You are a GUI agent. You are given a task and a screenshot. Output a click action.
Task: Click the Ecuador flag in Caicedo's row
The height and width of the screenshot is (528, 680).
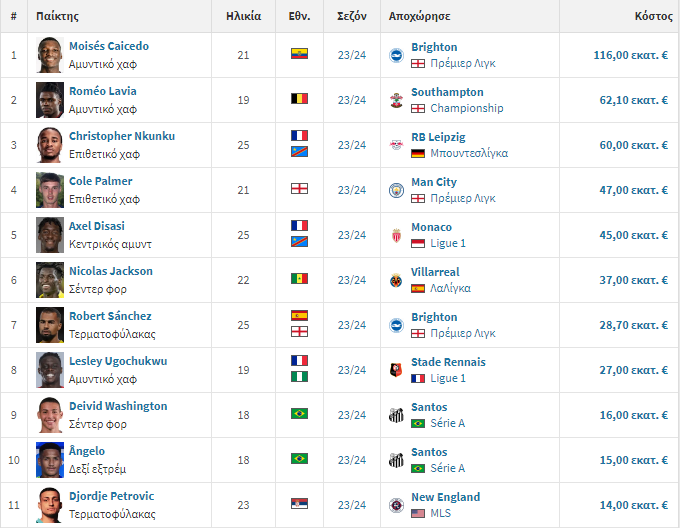(x=299, y=54)
